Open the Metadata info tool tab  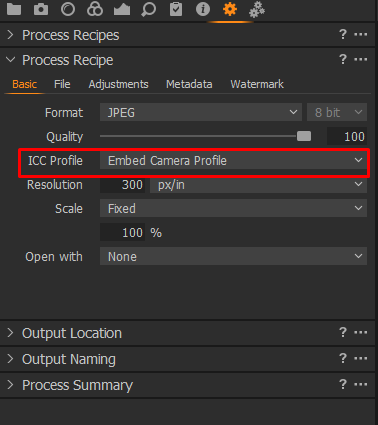point(203,9)
